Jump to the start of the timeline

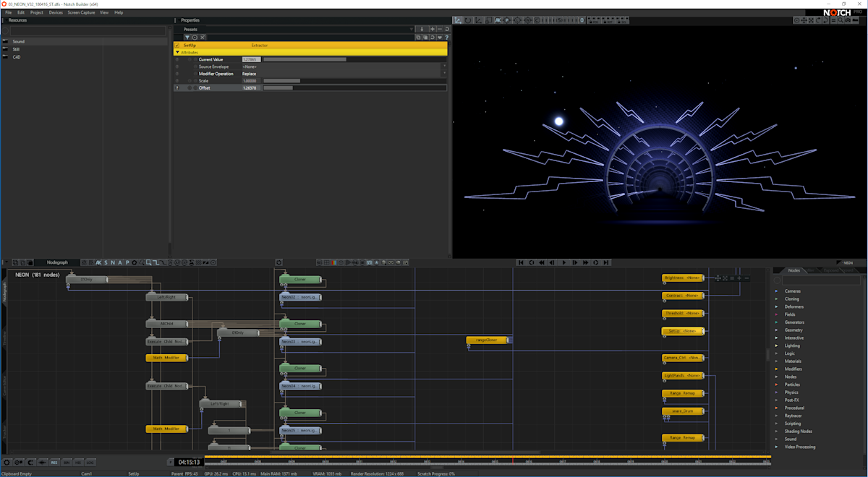pos(522,262)
